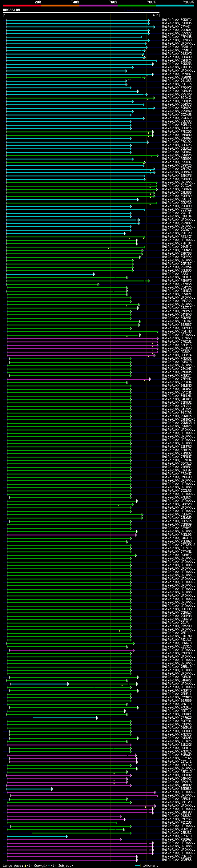Image resolution: width=197 pixels, height=868 pixels.
Task: Select the UniRef100_Q94JZ0 hit label
Action: coord(177,118)
